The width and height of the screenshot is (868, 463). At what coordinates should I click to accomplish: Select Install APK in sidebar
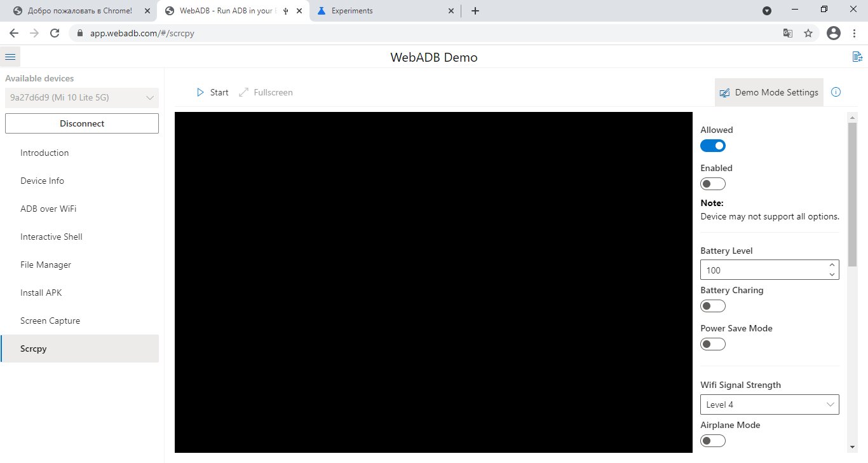79,293
